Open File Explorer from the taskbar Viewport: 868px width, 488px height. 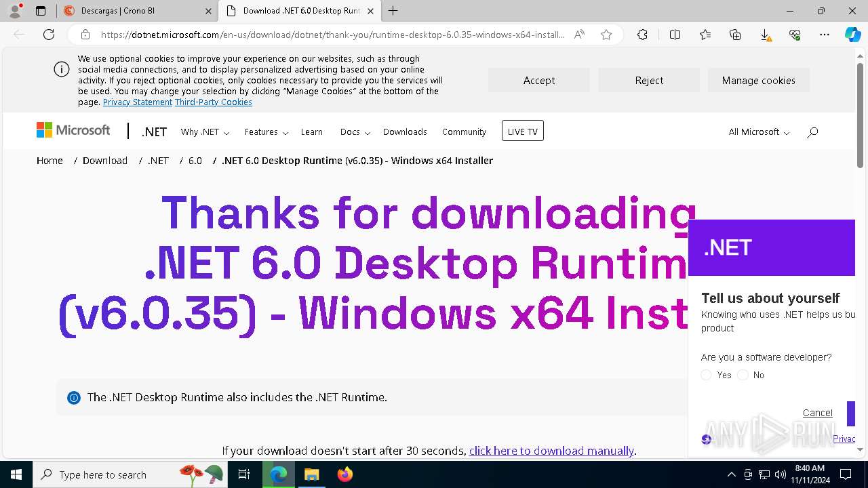point(311,474)
